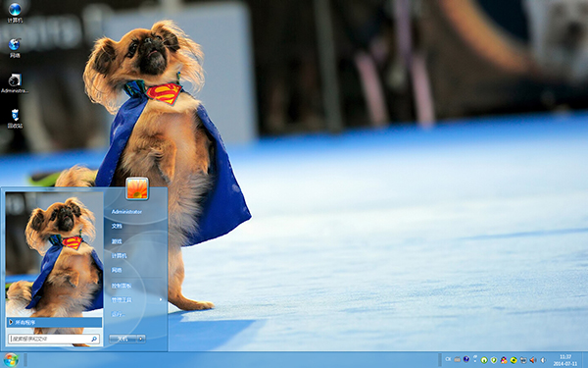The image size is (588, 368).
Task: Click the keyboard icon on language bar
Action: [457, 360]
